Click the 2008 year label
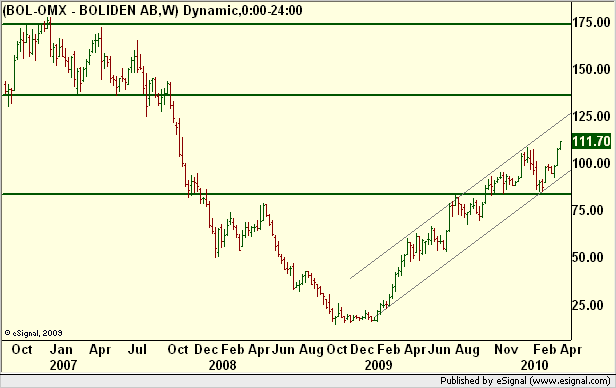This screenshot has width=616, height=388. coord(222,365)
